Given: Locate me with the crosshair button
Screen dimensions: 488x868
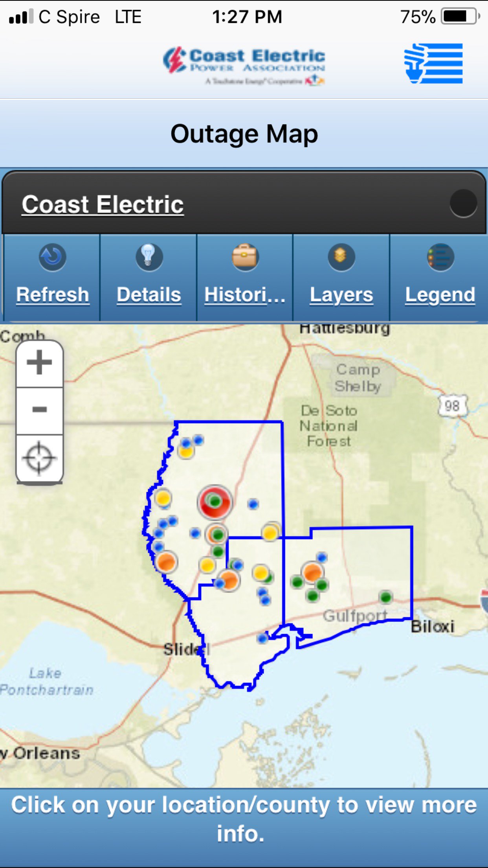Looking at the screenshot, I should (x=39, y=458).
